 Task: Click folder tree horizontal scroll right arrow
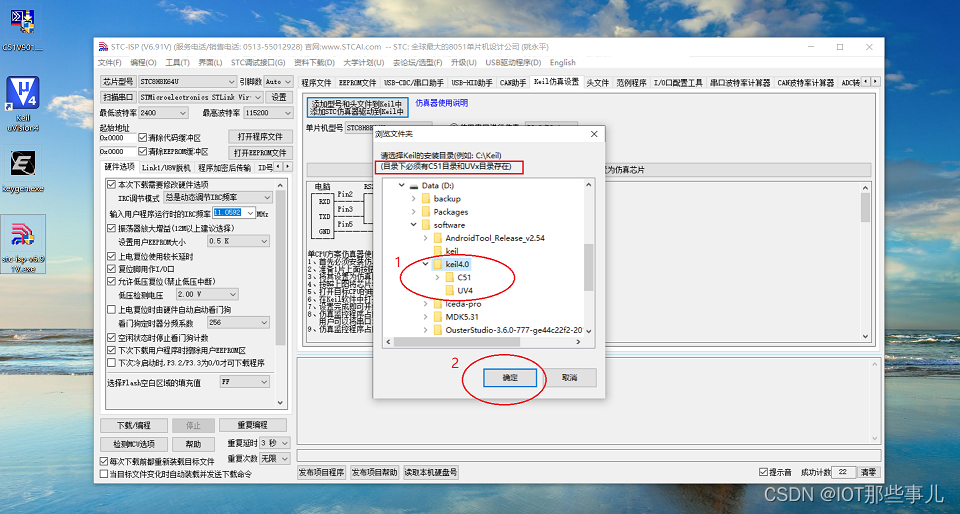tap(579, 342)
